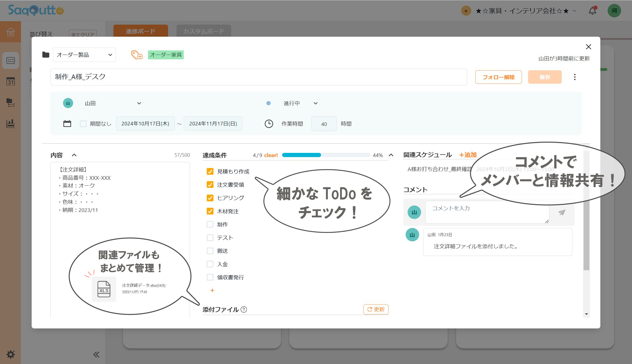The width and height of the screenshot is (632, 364).
Task: Click the 達成条件 progress bar
Action: tap(326, 155)
